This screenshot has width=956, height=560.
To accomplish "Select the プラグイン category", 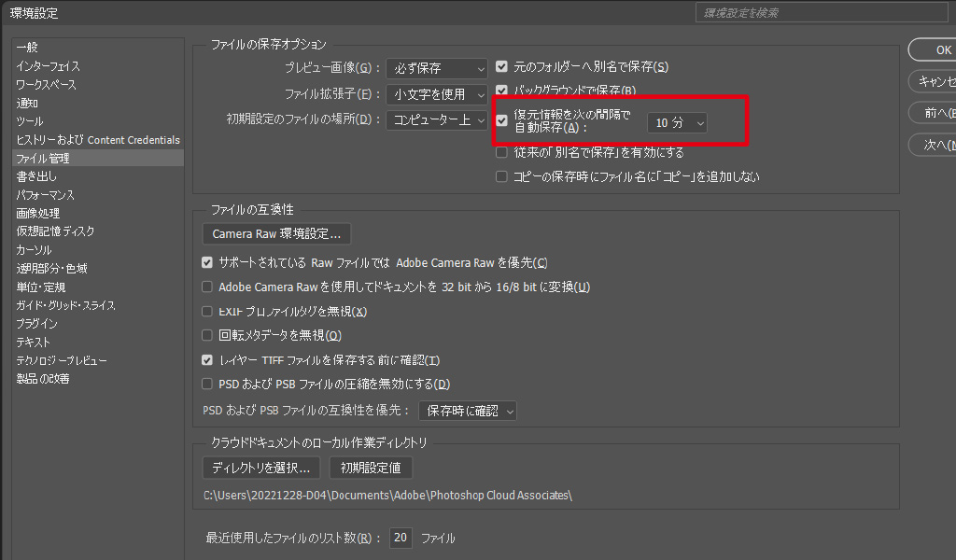I will tap(36, 324).
